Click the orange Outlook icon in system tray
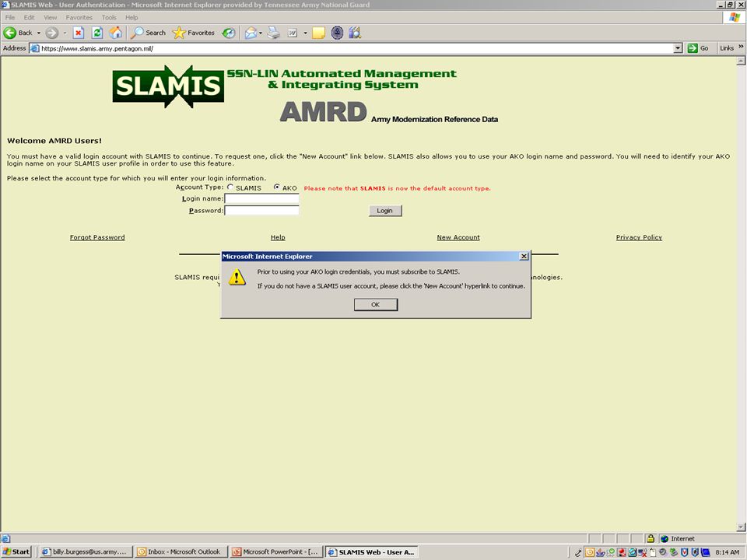Screen dimensions: 747x560 pos(590,552)
